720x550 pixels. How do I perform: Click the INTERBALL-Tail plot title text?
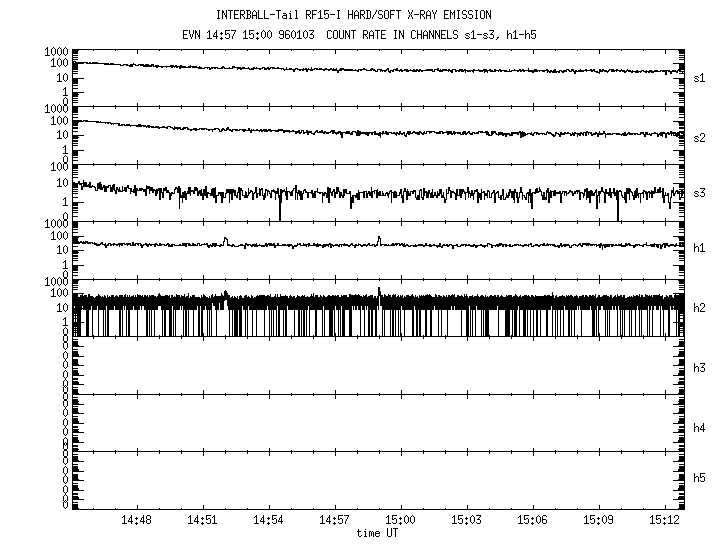366,15
